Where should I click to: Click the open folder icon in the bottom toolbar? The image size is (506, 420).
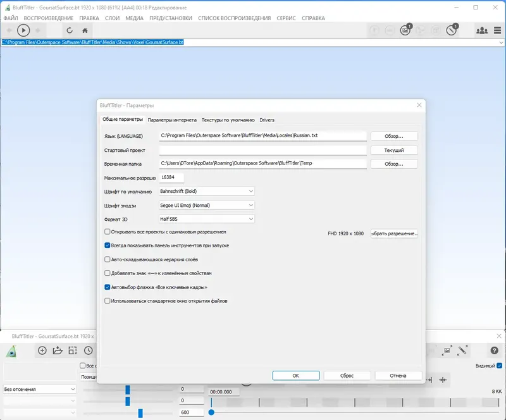(58, 350)
